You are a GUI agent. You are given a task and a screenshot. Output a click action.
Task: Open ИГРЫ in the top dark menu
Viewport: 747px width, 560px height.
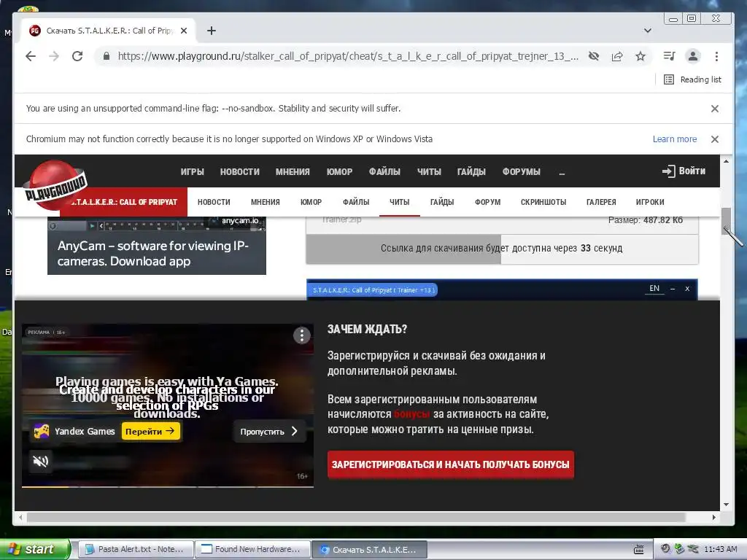pyautogui.click(x=193, y=171)
